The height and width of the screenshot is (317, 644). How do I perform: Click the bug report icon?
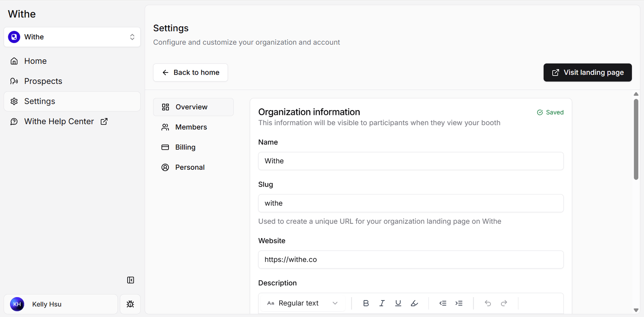[130, 304]
